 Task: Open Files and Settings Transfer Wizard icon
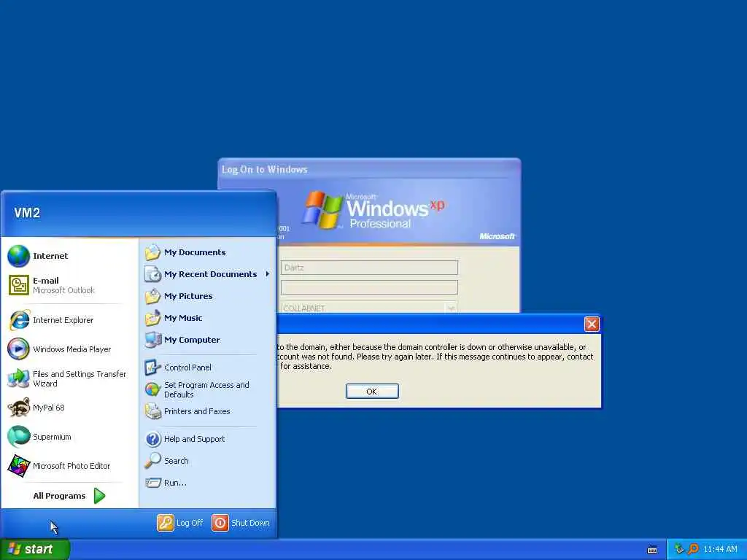[18, 378]
